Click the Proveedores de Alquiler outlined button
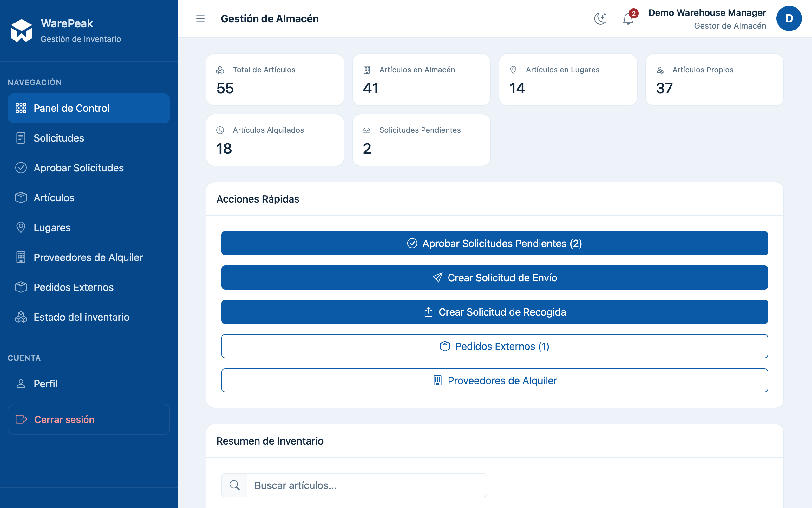The height and width of the screenshot is (508, 812). click(494, 380)
